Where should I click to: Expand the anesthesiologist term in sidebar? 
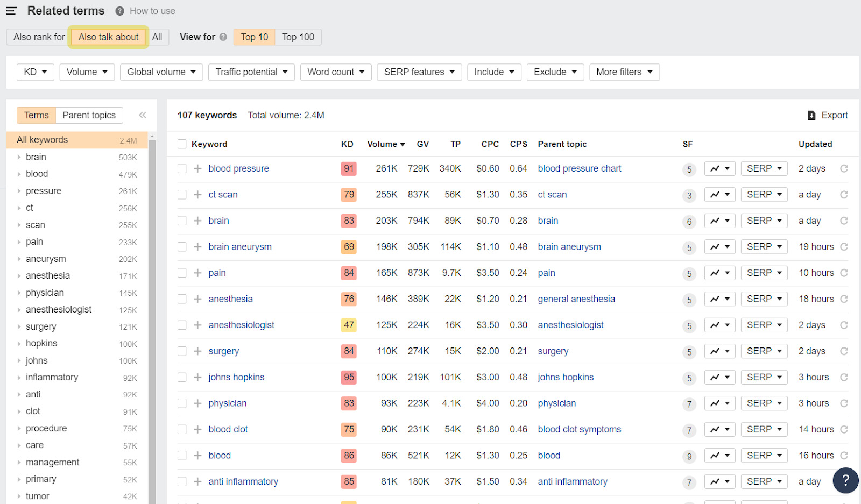point(19,310)
